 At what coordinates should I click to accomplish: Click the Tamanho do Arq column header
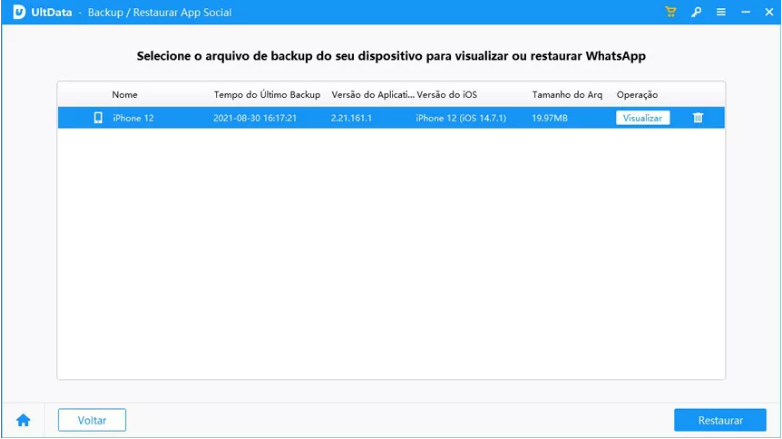coord(567,94)
